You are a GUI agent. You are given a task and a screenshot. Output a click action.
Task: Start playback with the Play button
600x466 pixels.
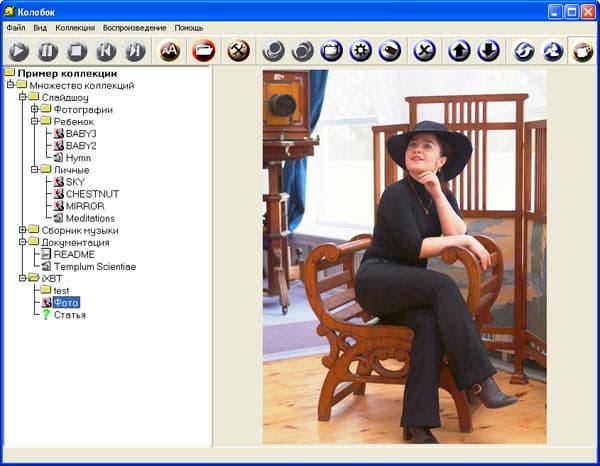[18, 51]
